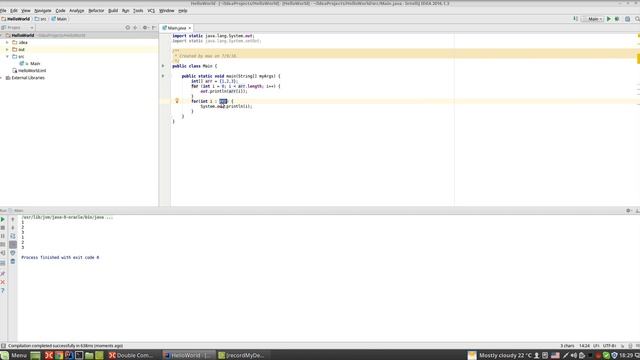Viewport: 640px width, 360px height.
Task: Open Run panel help question mark
Action: (x=3, y=291)
